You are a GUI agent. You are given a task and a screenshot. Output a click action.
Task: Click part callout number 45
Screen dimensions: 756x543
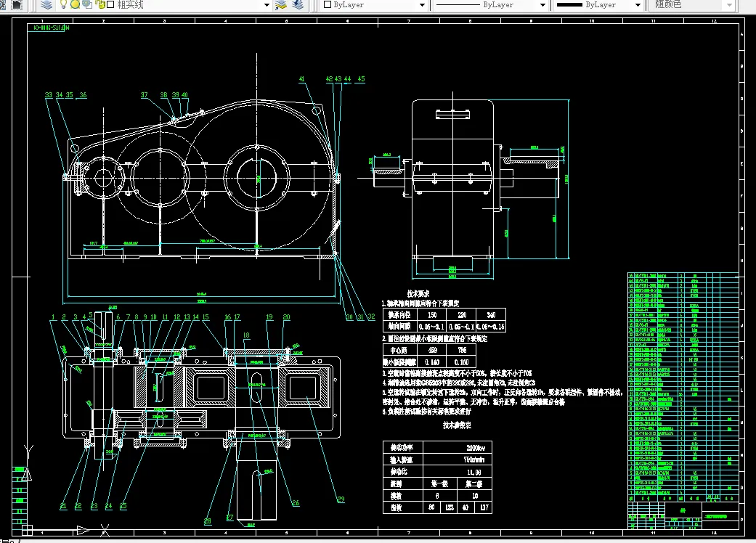tap(361, 79)
